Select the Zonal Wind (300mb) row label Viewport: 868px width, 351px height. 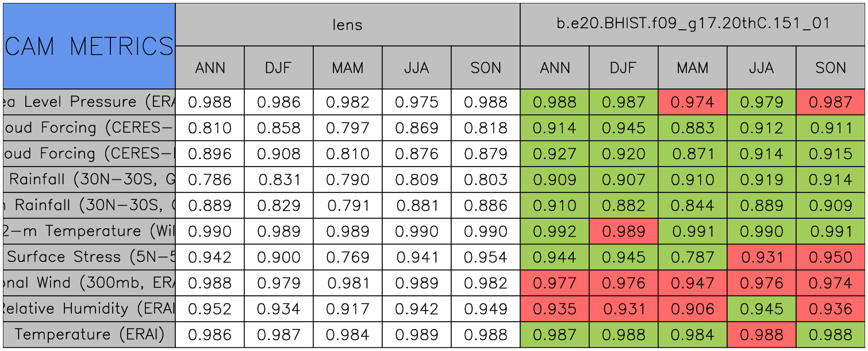(x=89, y=283)
